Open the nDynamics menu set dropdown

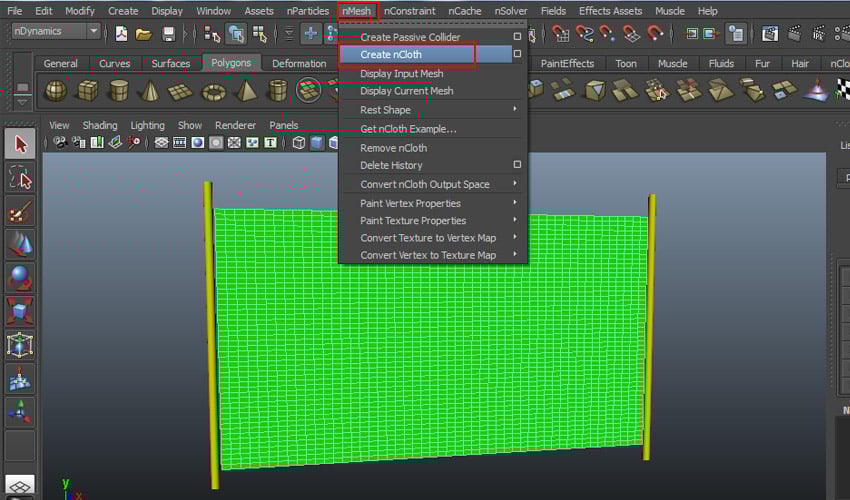coord(55,31)
